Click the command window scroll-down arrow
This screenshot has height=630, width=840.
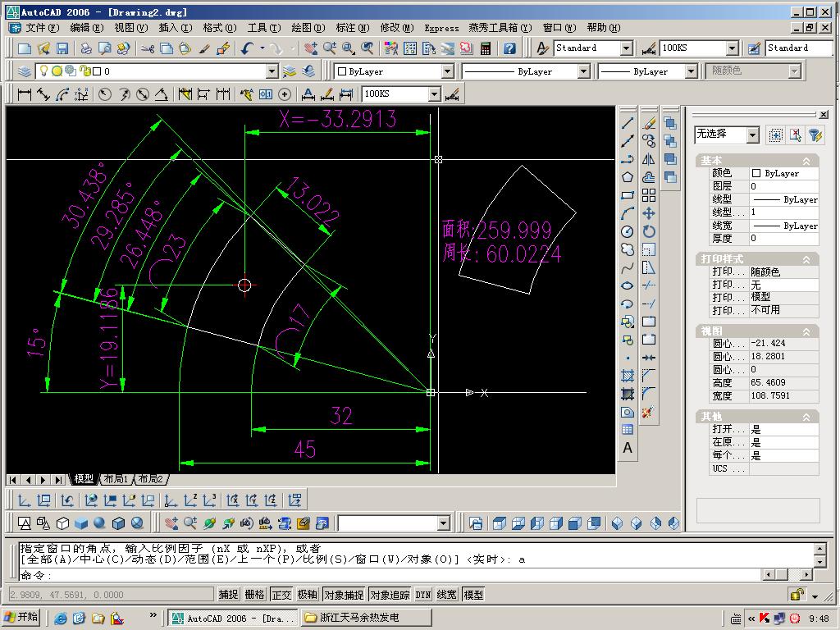[819, 561]
